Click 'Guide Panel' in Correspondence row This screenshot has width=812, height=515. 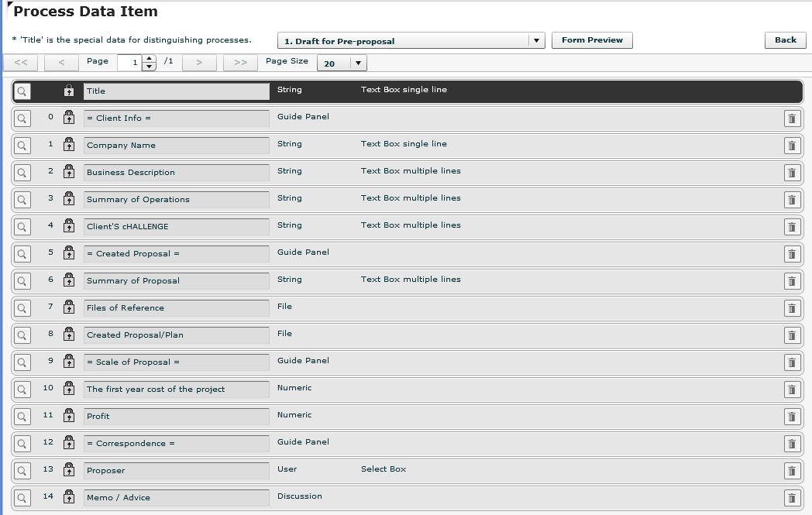pyautogui.click(x=303, y=442)
